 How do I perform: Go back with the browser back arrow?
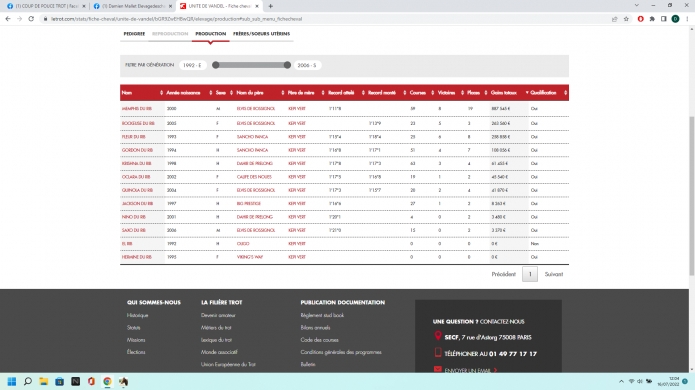click(x=8, y=19)
